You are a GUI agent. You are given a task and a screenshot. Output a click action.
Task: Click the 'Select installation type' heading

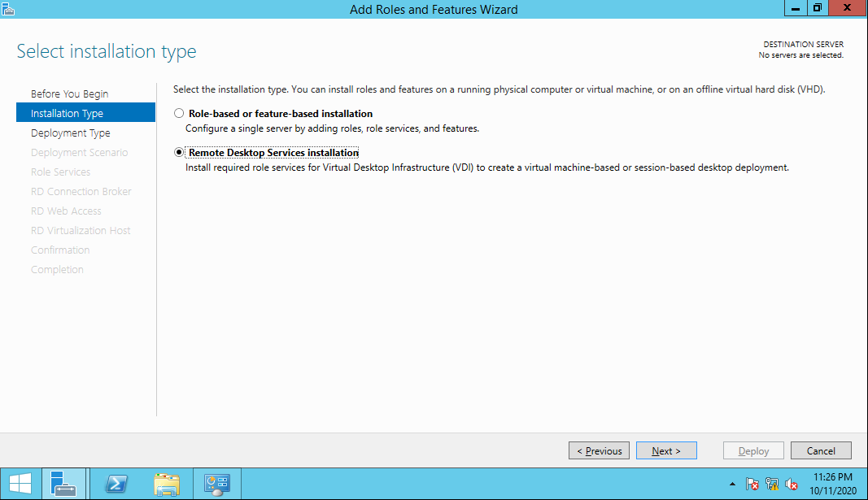pyautogui.click(x=107, y=51)
